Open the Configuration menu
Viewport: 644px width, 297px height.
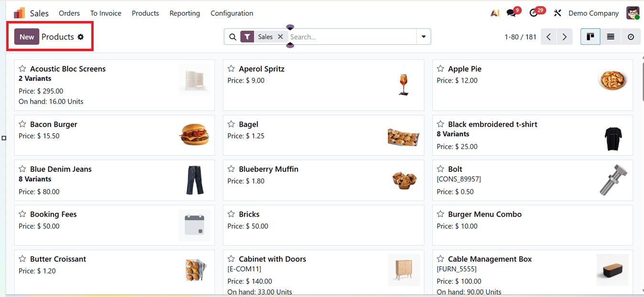point(232,13)
